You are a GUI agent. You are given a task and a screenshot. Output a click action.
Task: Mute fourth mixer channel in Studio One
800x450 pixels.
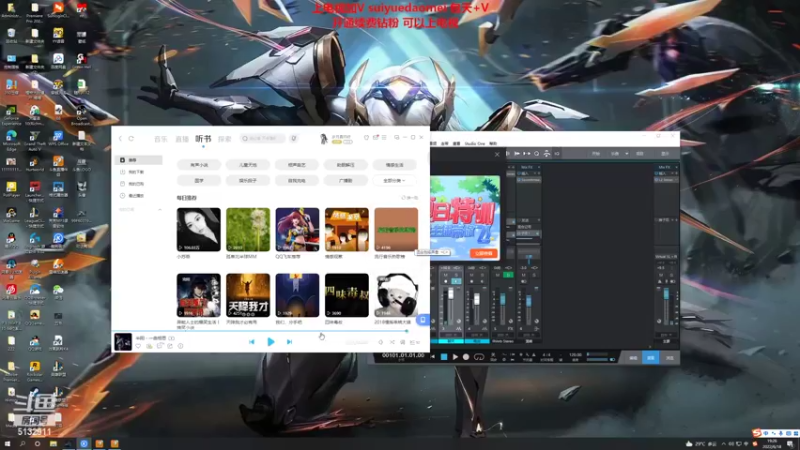523,275
